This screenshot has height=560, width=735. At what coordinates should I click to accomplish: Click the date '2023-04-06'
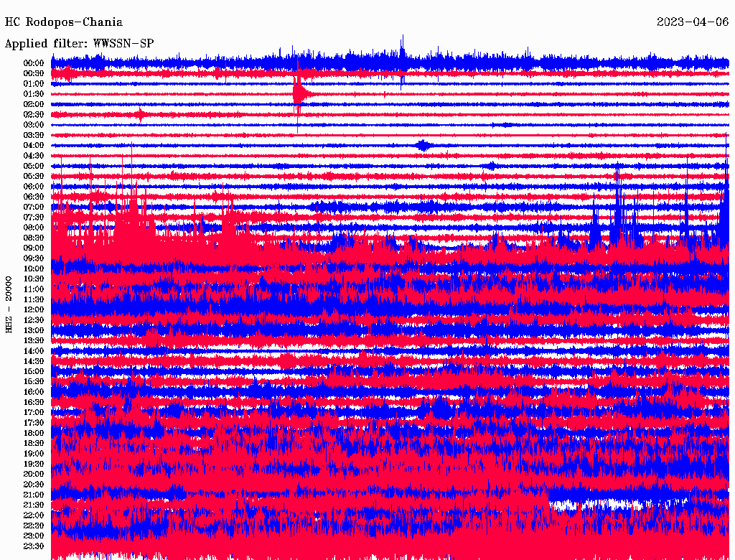(693, 22)
